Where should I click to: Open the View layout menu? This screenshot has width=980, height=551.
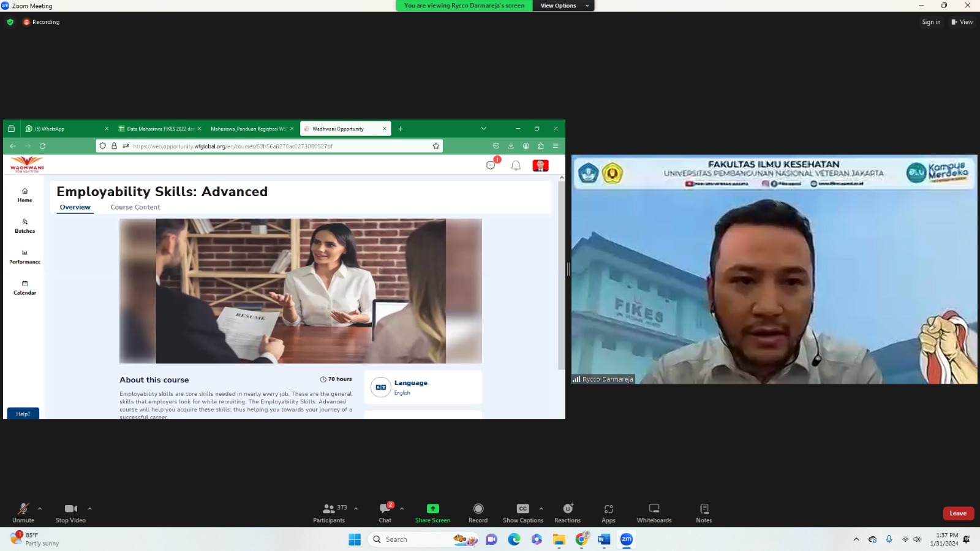coord(962,22)
